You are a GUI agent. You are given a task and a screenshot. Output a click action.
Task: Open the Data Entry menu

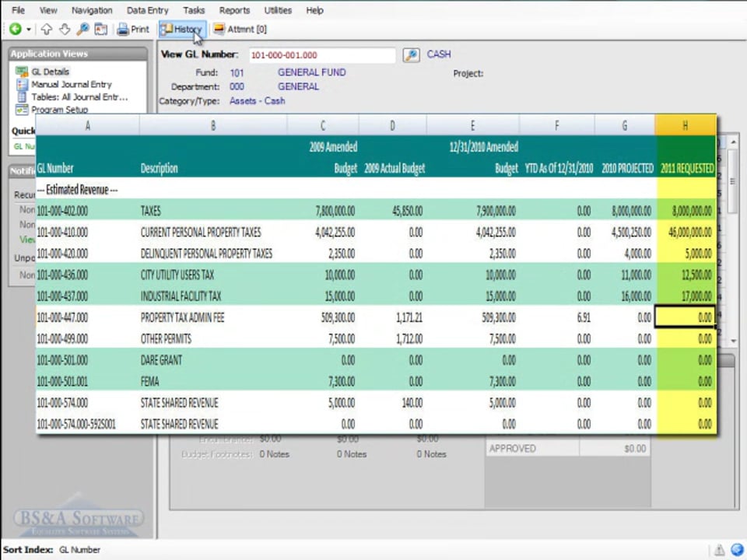click(x=147, y=10)
